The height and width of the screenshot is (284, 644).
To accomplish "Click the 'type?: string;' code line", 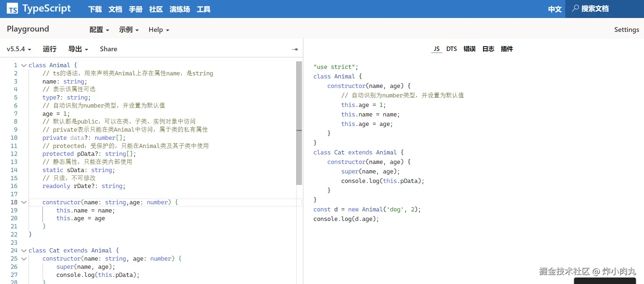I will (x=67, y=97).
